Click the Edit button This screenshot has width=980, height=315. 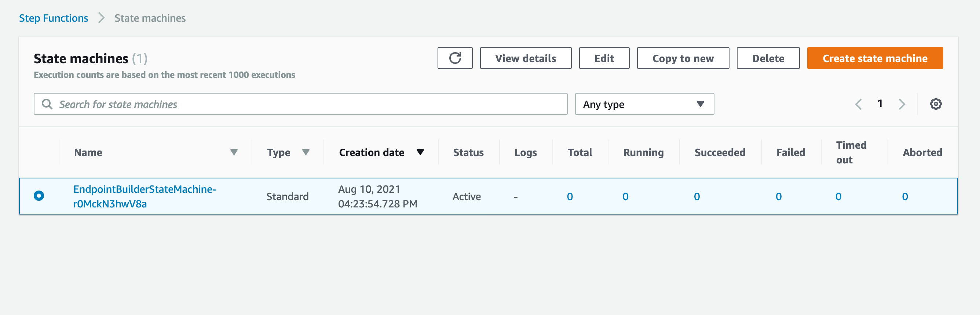pos(604,58)
